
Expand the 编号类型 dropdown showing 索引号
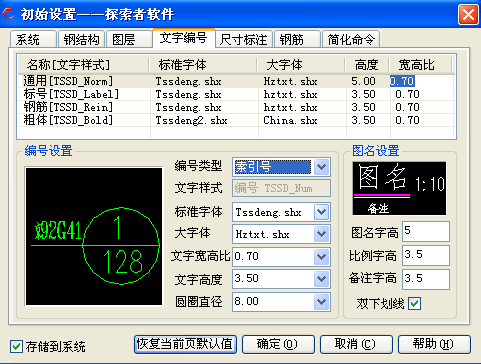pos(321,167)
